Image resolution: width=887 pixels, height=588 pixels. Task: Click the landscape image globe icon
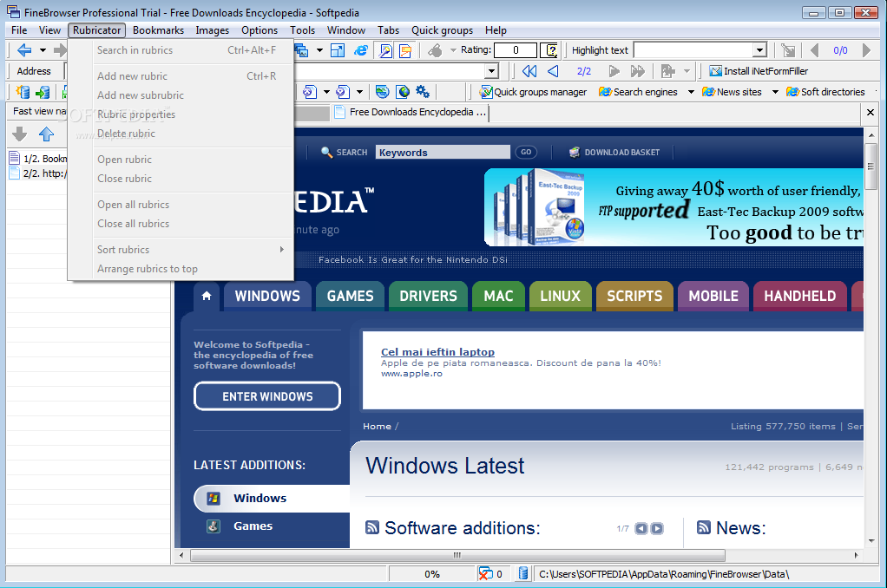(x=383, y=92)
